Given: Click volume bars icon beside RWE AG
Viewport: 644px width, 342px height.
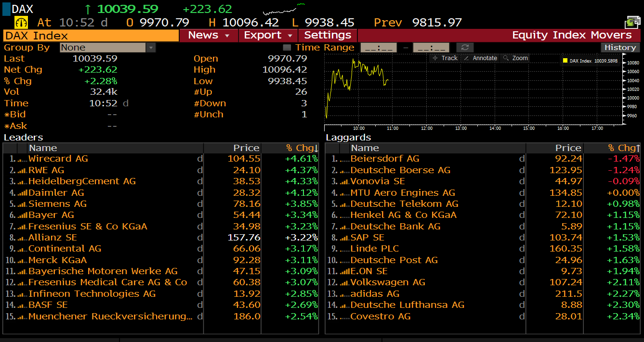Looking at the screenshot, I should [x=22, y=170].
